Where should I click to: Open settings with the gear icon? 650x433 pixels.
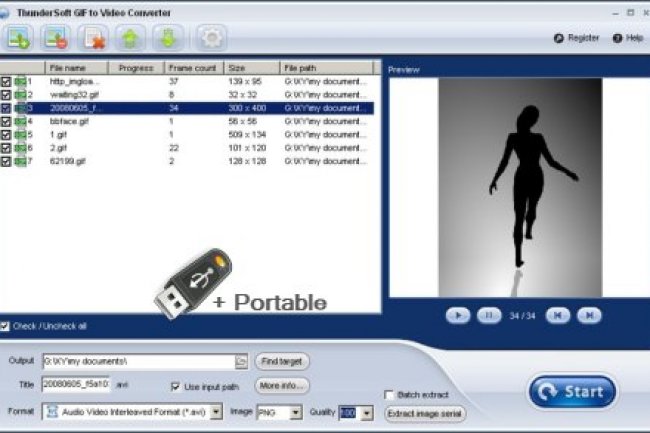coord(209,39)
